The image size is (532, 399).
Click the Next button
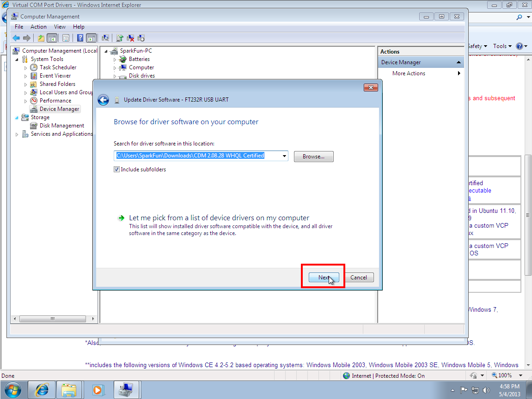(x=324, y=277)
